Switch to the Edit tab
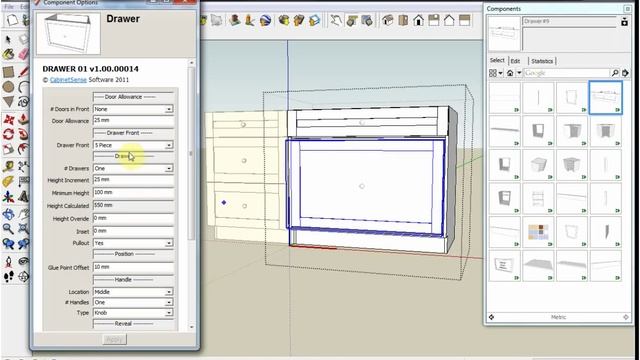Image resolution: width=640 pixels, height=360 pixels. click(516, 61)
